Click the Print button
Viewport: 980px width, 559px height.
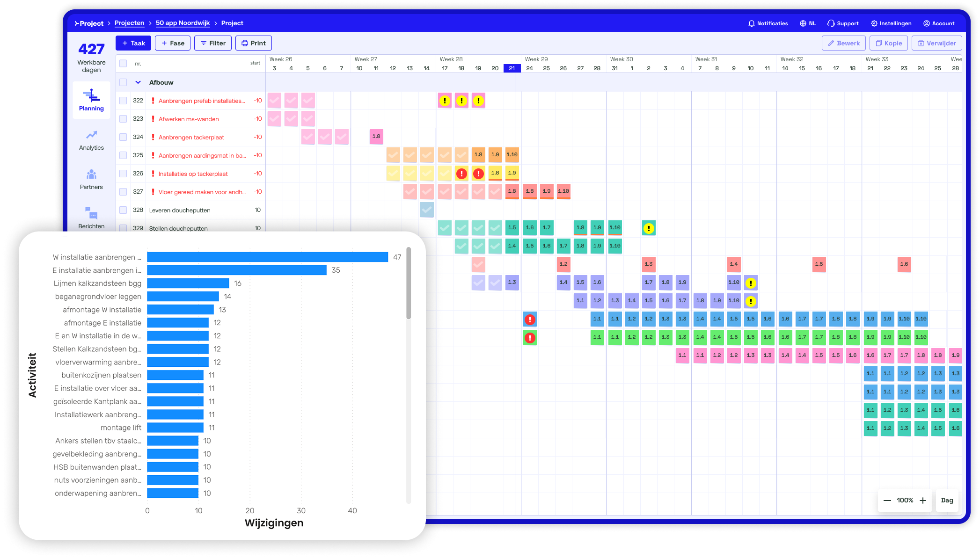tap(254, 43)
